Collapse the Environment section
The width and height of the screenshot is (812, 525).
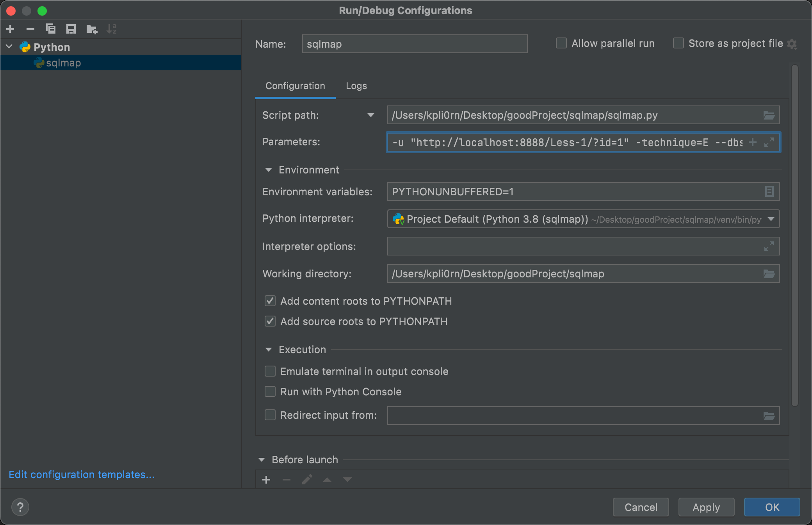click(269, 170)
